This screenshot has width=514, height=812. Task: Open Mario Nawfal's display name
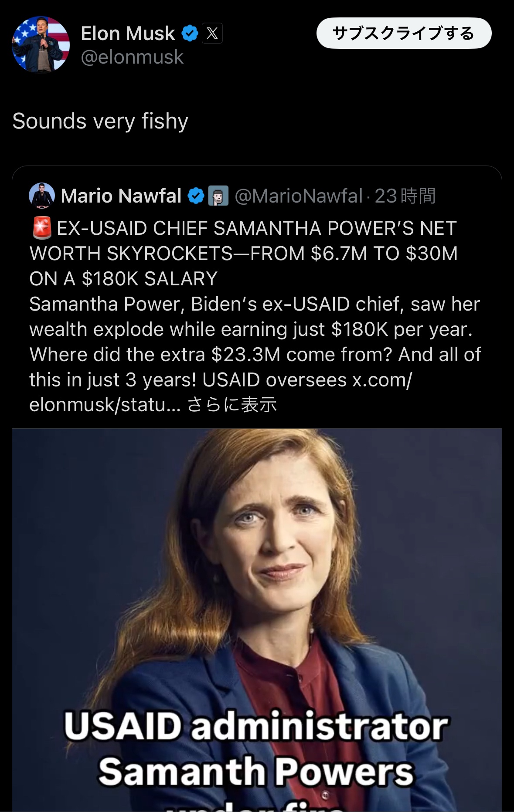(x=121, y=196)
